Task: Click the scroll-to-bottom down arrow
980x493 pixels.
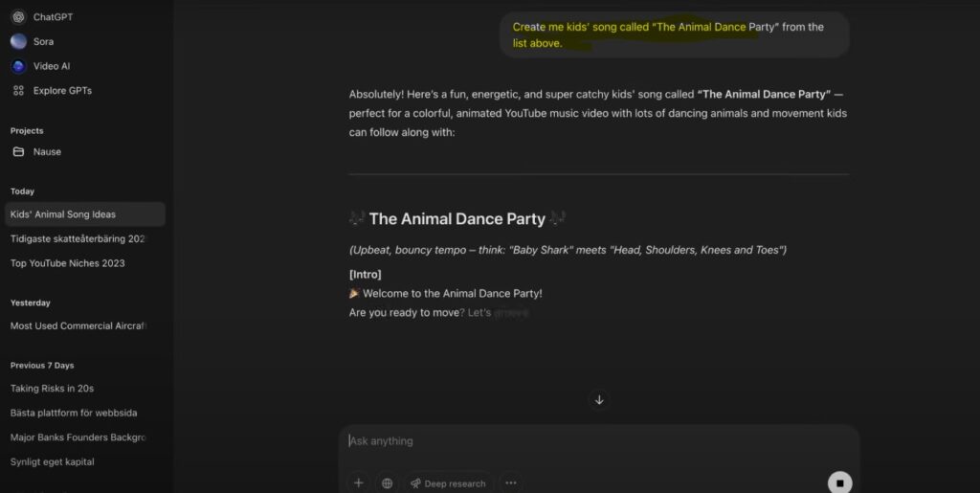Action: [x=599, y=400]
